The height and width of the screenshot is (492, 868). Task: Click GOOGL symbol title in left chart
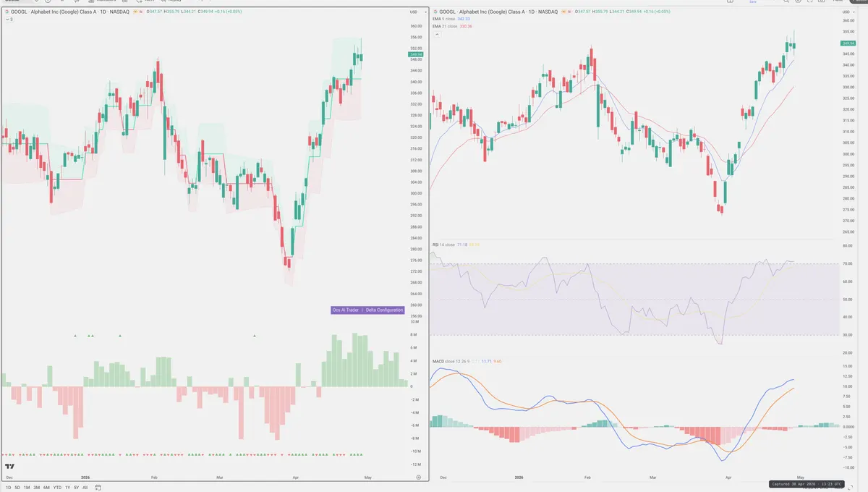70,12
